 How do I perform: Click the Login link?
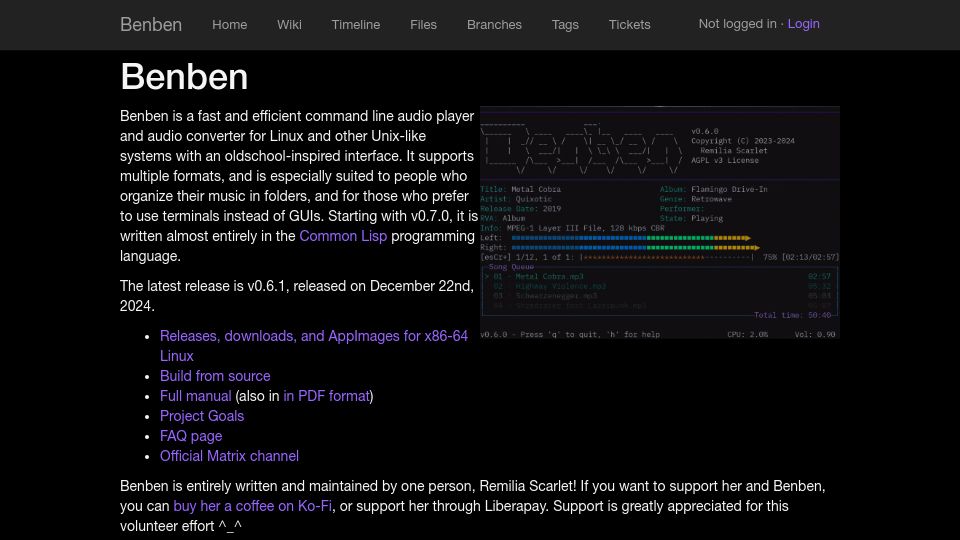pos(803,24)
